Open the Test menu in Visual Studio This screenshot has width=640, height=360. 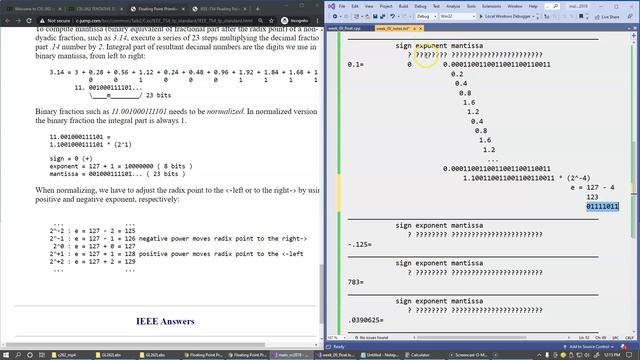[436, 6]
